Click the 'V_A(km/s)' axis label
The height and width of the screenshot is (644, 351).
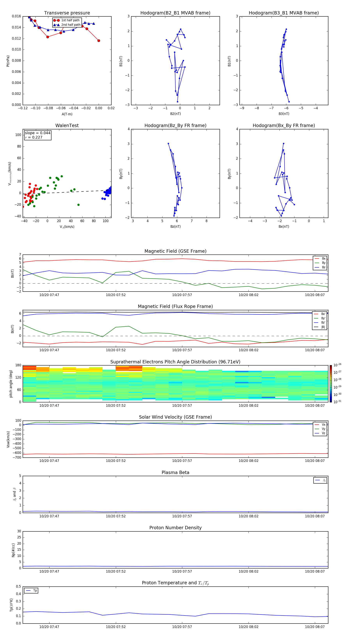pyautogui.click(x=67, y=227)
